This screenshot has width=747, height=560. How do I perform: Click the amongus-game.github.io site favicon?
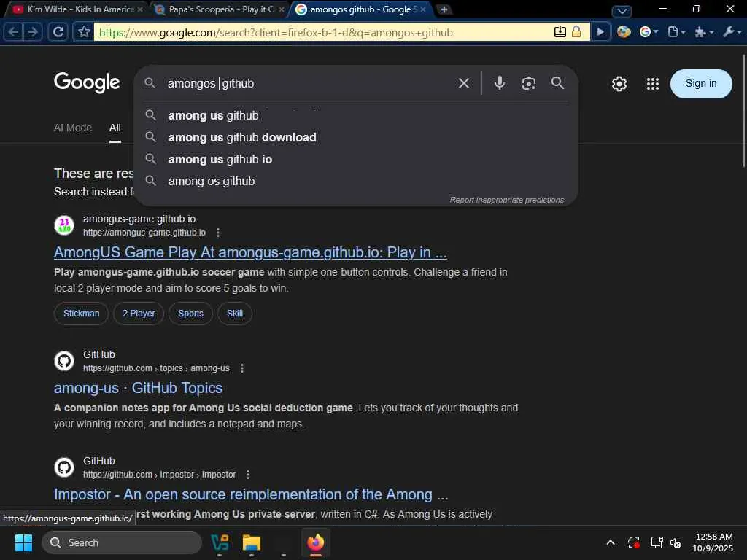point(64,225)
